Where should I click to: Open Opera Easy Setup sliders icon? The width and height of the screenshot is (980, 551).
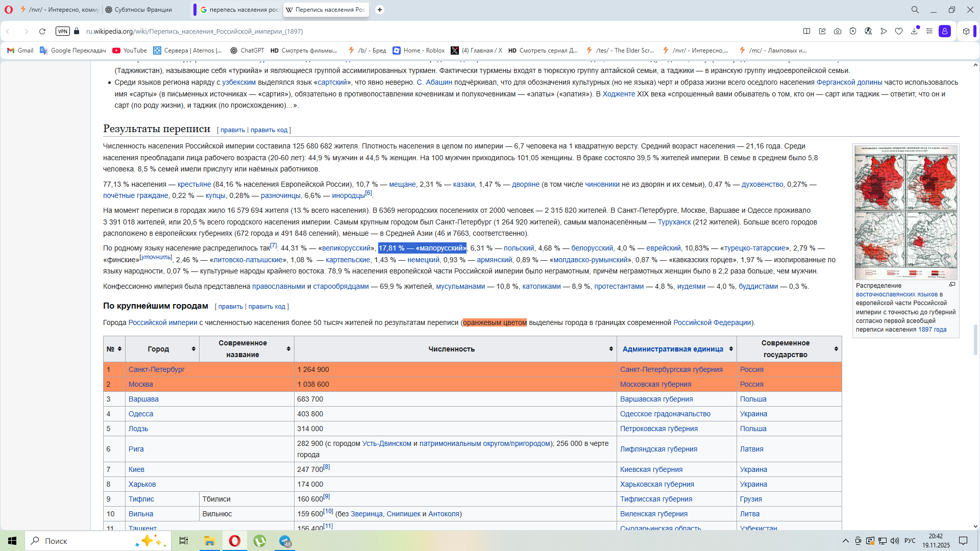point(929,31)
